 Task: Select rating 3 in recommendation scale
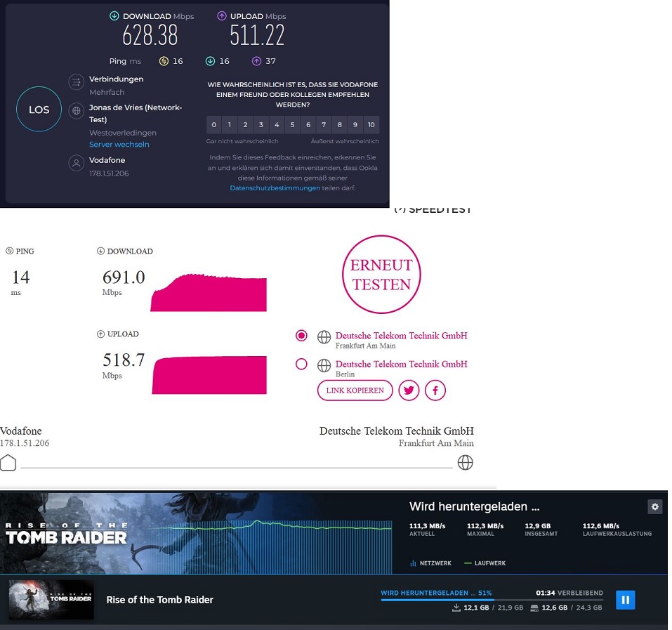(261, 125)
